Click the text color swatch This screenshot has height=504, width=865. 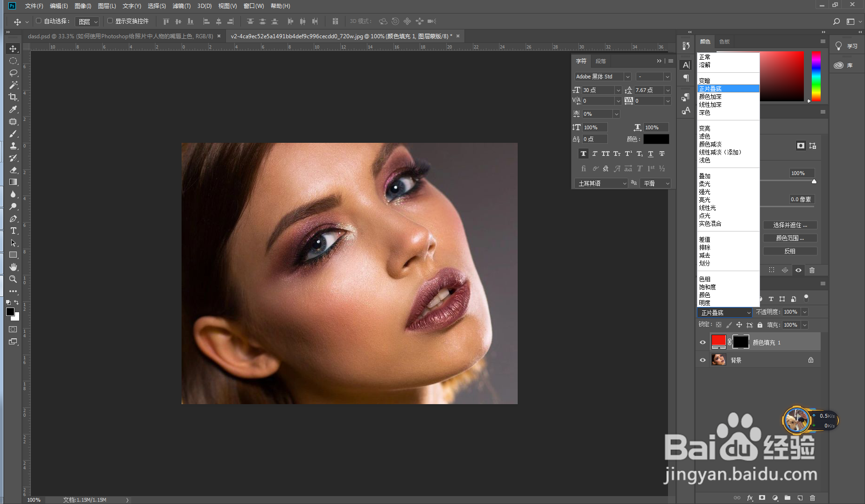(657, 139)
